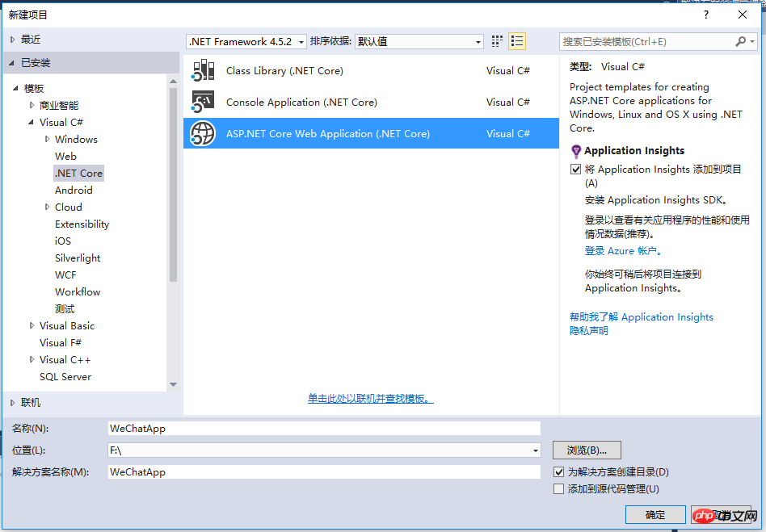766x532 pixels.
Task: Collapse the 已安装 section
Action: pyautogui.click(x=12, y=63)
